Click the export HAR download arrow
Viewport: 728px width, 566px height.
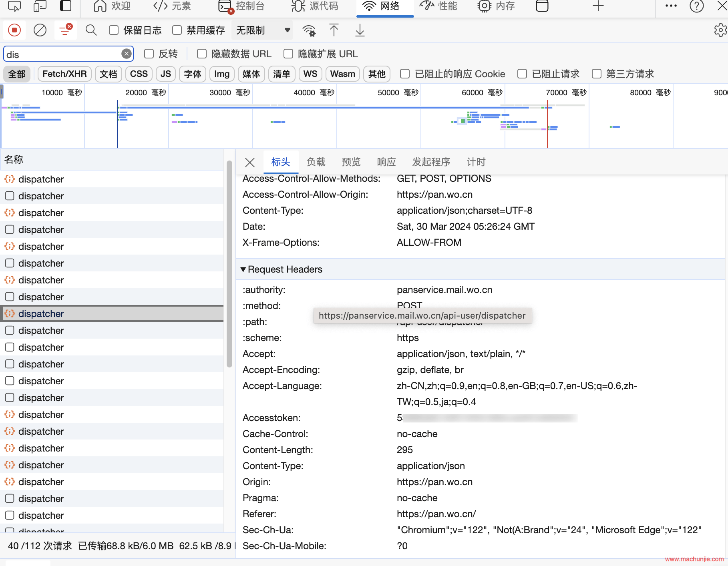click(x=360, y=30)
